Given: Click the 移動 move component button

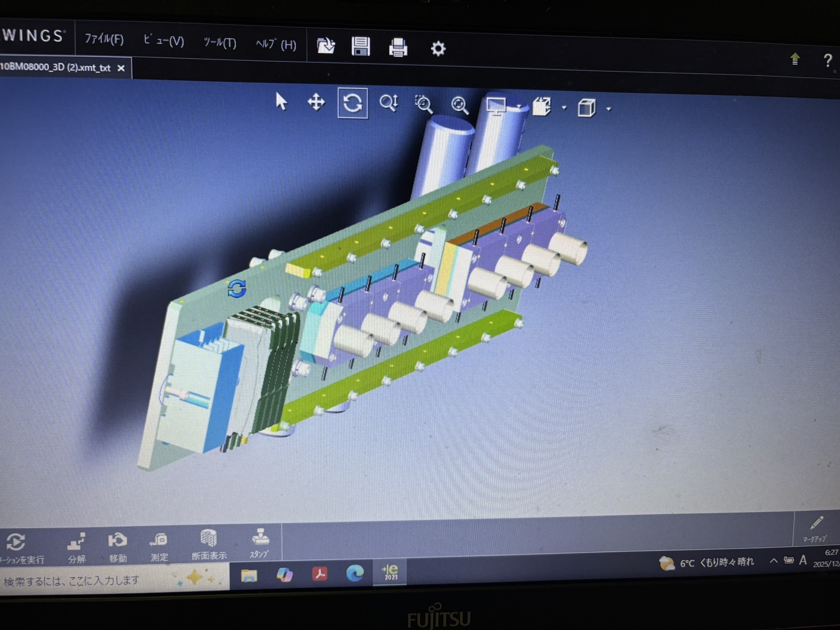Looking at the screenshot, I should pyautogui.click(x=118, y=547).
